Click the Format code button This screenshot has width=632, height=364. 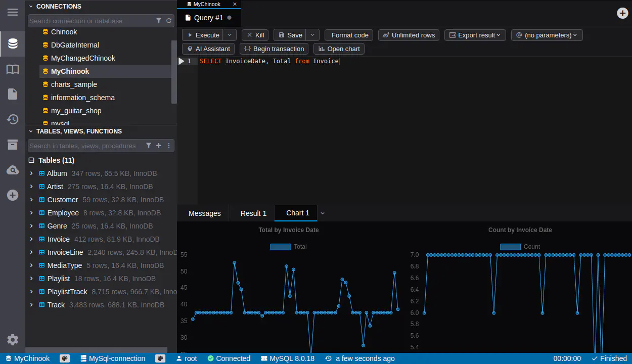pos(349,35)
